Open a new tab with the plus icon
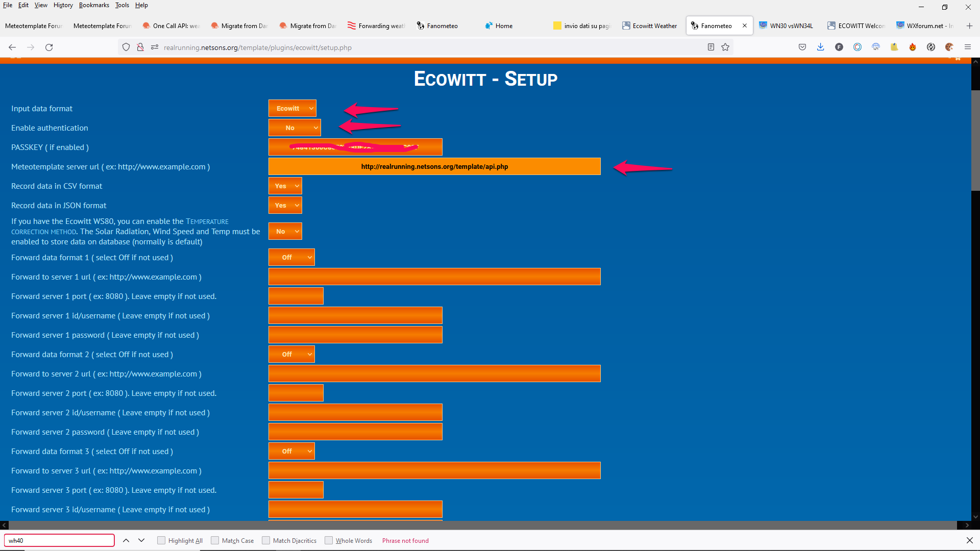The width and height of the screenshot is (980, 551). [x=969, y=26]
